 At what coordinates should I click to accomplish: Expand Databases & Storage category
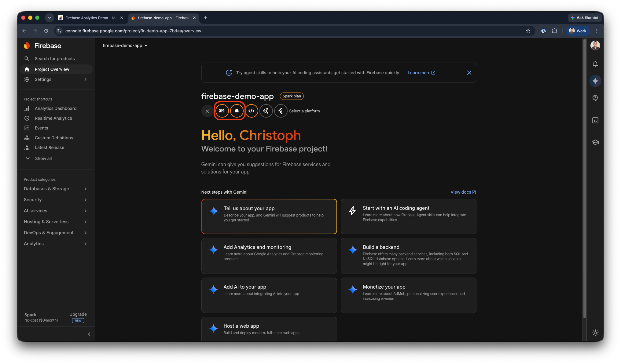point(56,189)
